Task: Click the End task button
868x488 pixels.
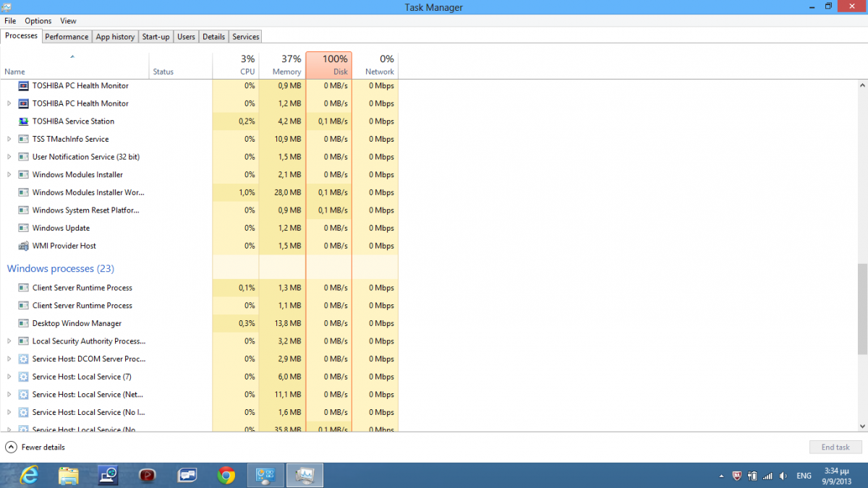Action: click(835, 448)
